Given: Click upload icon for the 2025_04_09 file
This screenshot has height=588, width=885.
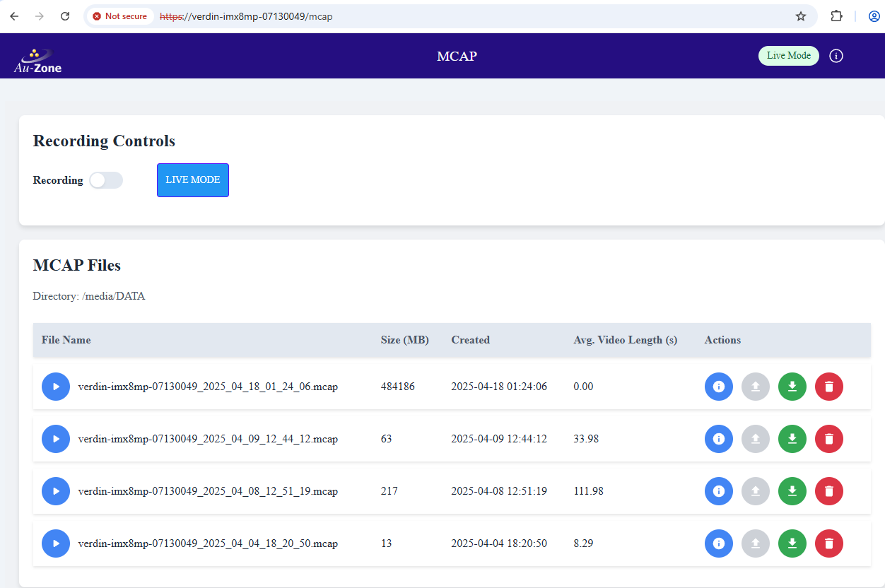Looking at the screenshot, I should click(x=755, y=439).
